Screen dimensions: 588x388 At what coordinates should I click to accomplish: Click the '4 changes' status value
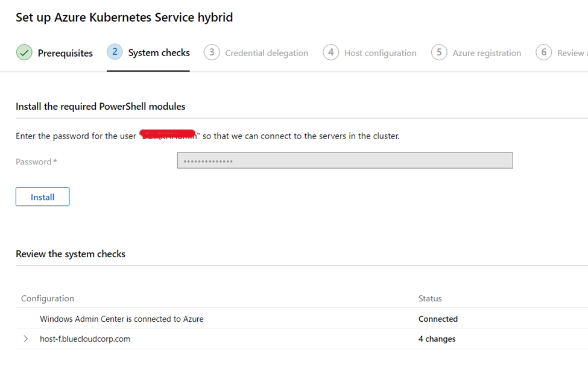437,339
